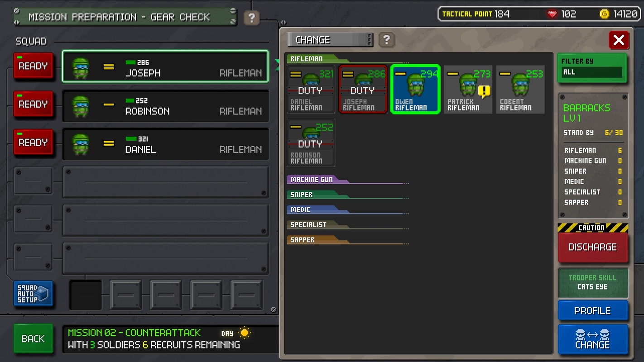Image resolution: width=644 pixels, height=362 pixels.
Task: Click the red gem currency icon
Action: pyautogui.click(x=552, y=14)
